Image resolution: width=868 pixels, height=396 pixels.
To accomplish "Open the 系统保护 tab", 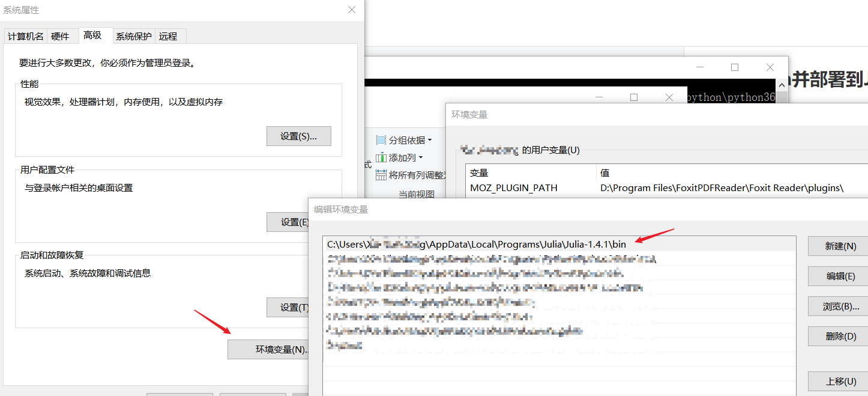I will (x=133, y=36).
